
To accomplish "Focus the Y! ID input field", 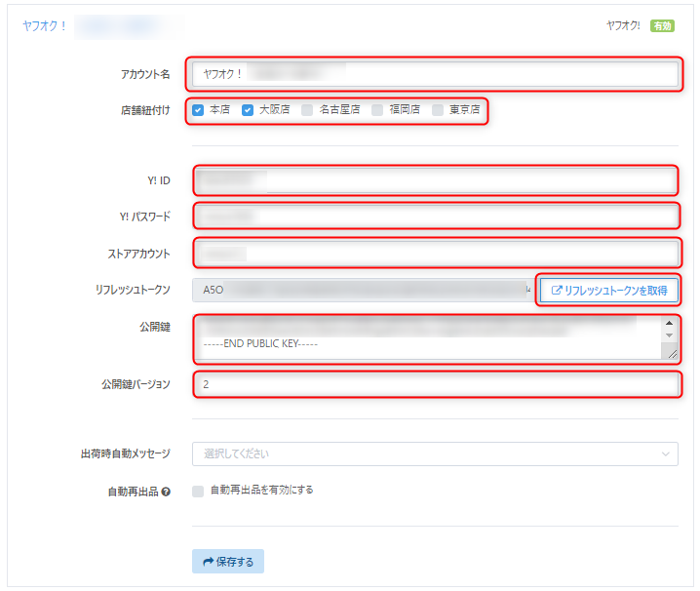I will [436, 180].
